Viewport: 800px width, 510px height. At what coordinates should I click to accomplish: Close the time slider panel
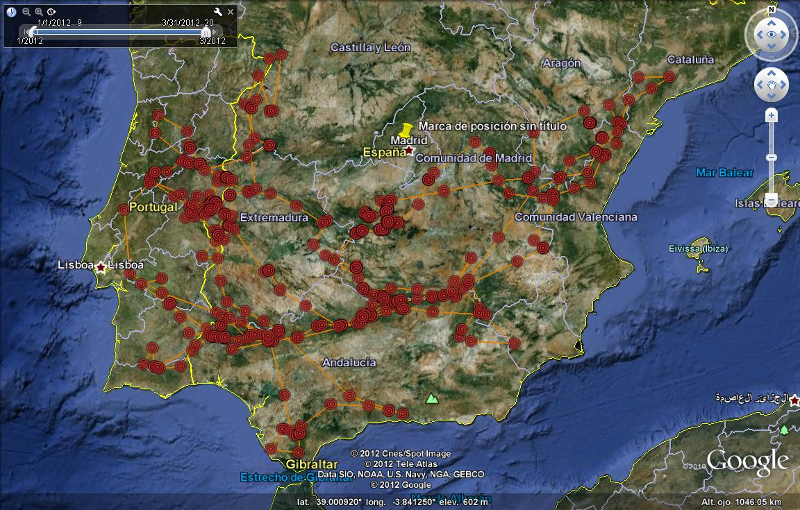point(229,11)
